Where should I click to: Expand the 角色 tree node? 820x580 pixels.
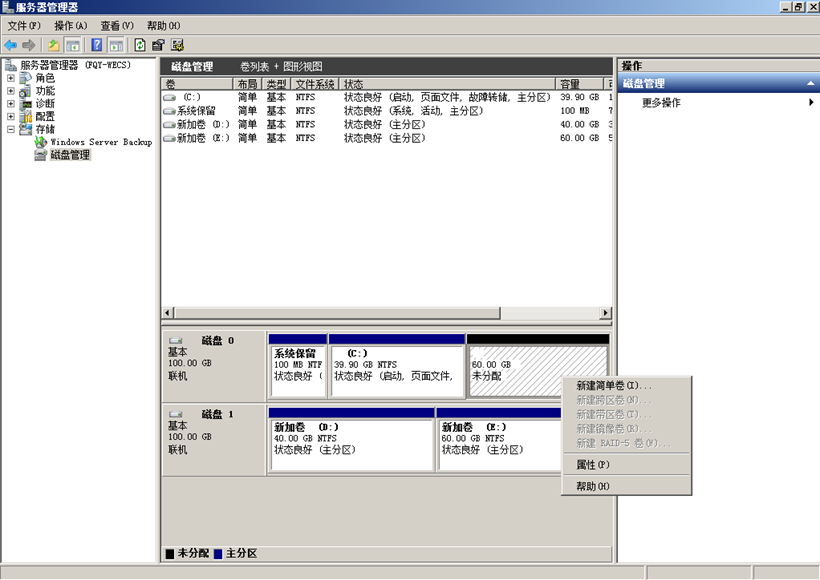(x=11, y=78)
